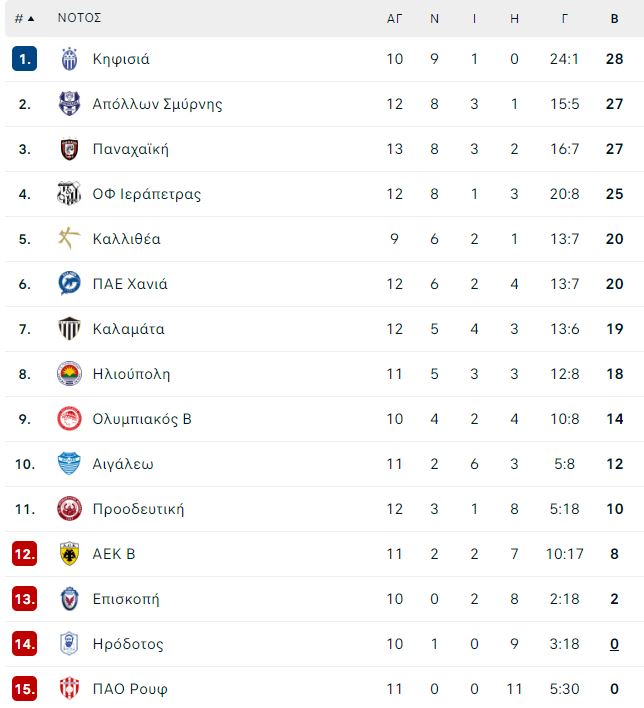This screenshot has height=708, width=644.
Task: Open the Καλαμάτα striped shield icon
Action: (x=69, y=329)
